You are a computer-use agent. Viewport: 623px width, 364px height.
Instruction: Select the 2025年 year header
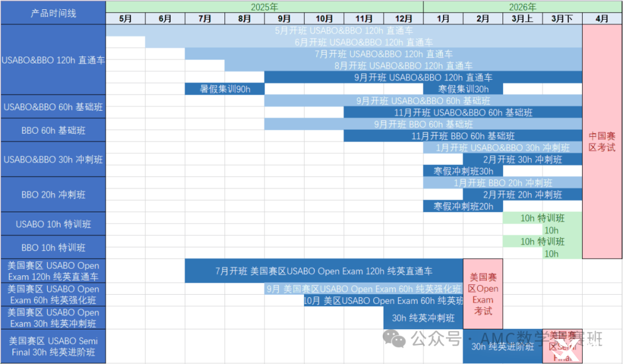[x=265, y=7]
